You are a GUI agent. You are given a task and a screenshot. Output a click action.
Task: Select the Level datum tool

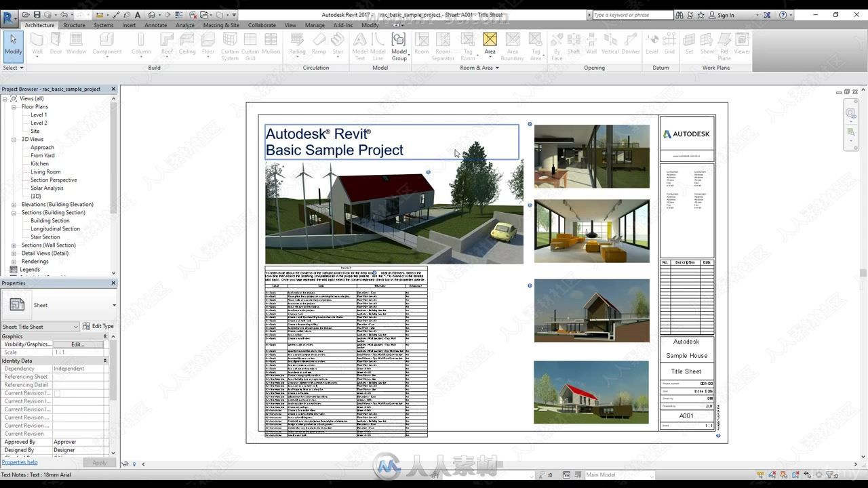pos(652,44)
